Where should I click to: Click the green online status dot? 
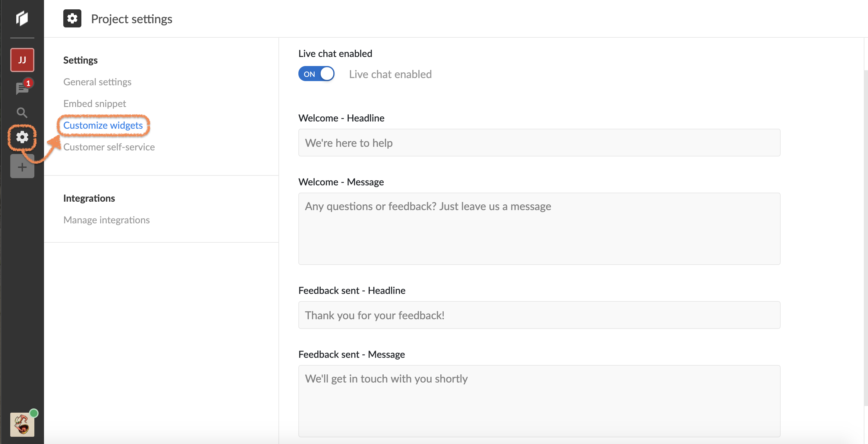click(x=34, y=413)
